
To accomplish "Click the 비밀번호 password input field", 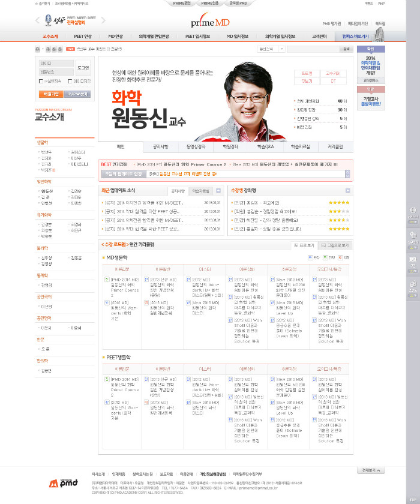I will [x=56, y=72].
